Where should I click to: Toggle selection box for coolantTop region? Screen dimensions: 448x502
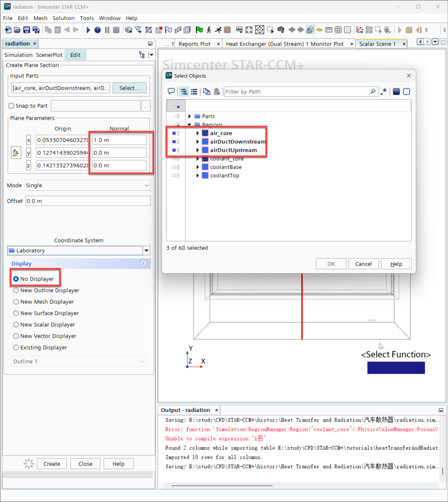(176, 175)
